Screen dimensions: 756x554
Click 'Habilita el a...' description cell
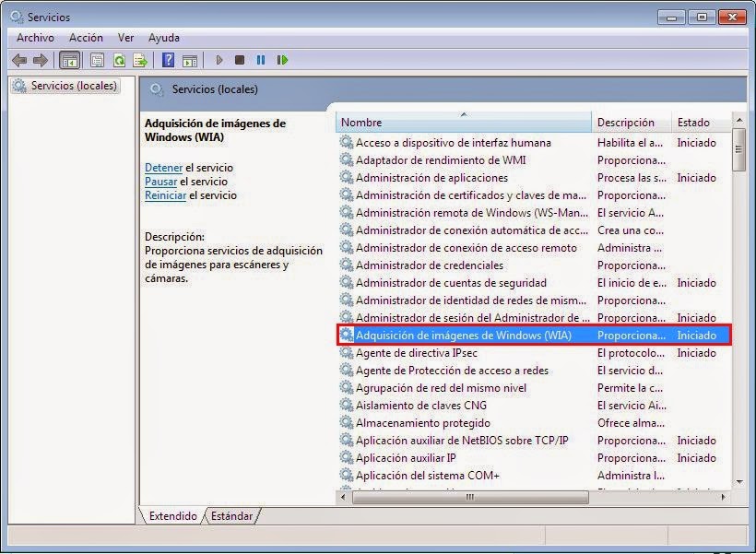click(630, 143)
